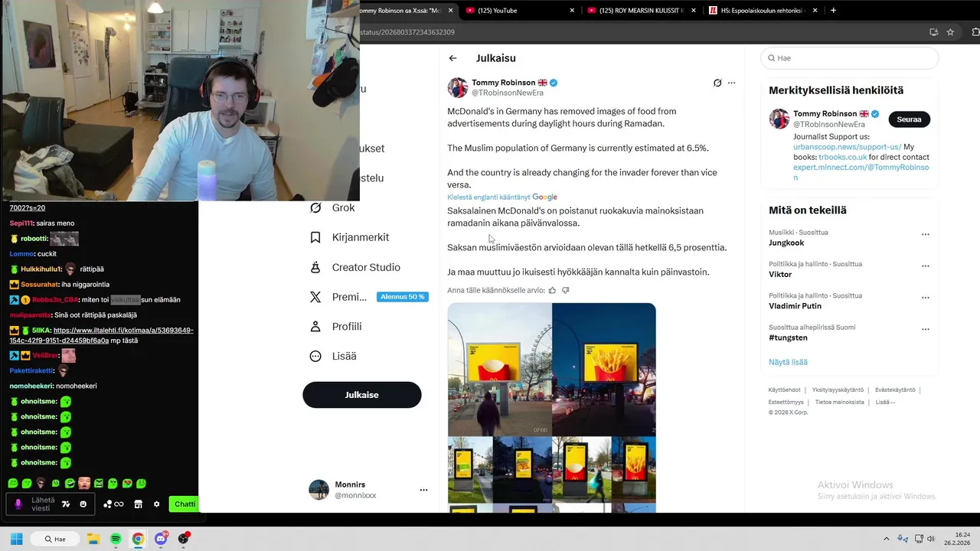The height and width of the screenshot is (551, 980).
Task: Click the taskbar Hae search box
Action: [x=56, y=539]
